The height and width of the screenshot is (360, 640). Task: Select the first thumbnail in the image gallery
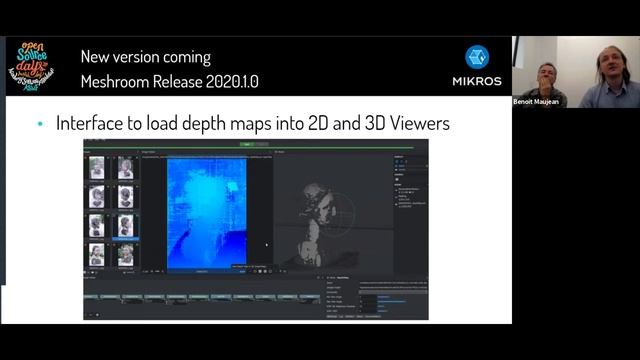click(x=97, y=168)
